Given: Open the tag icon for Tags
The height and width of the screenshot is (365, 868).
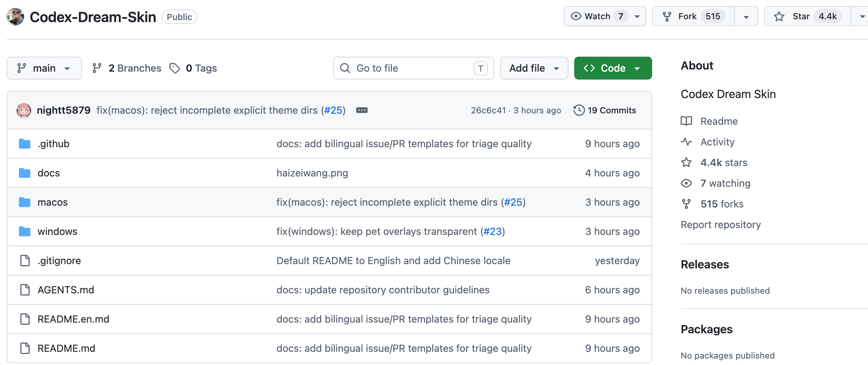Looking at the screenshot, I should point(175,68).
